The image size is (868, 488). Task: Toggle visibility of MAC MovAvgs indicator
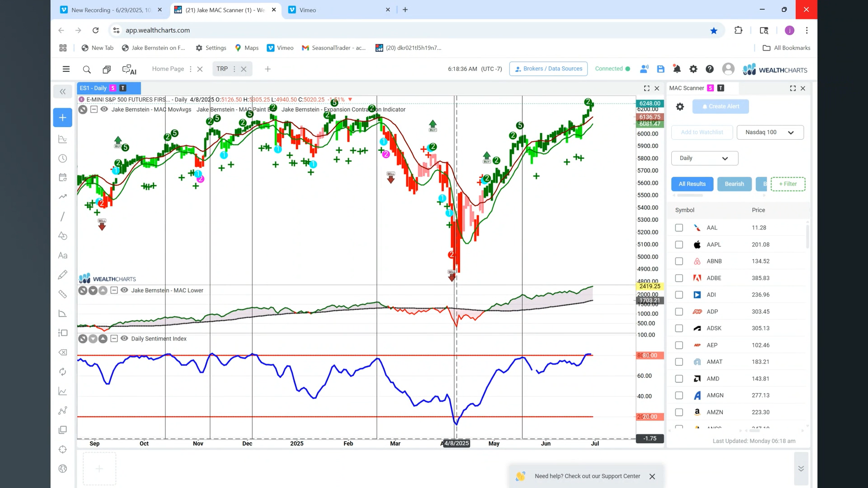click(104, 109)
